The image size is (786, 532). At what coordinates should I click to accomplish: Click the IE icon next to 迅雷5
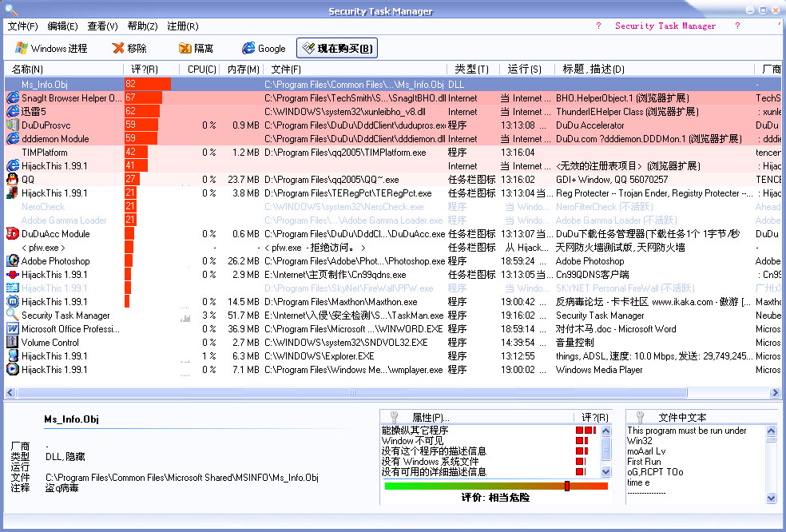pos(13,111)
